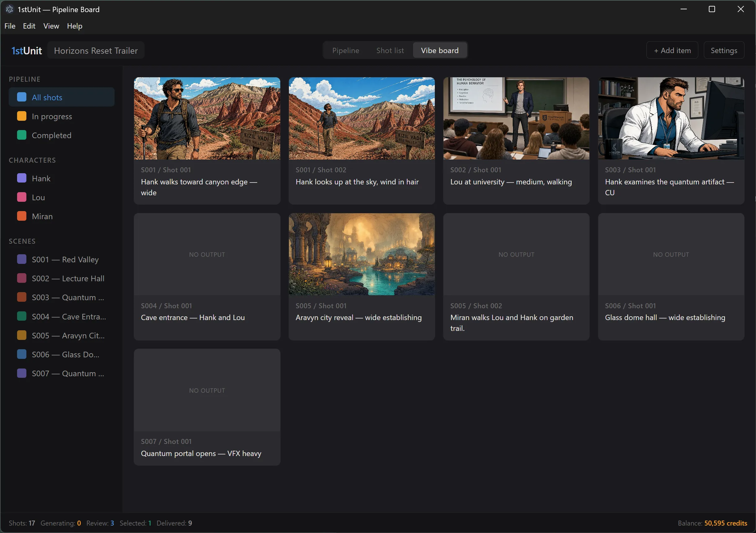Click the Review: 3 status entry
This screenshot has width=756, height=533.
click(x=100, y=523)
